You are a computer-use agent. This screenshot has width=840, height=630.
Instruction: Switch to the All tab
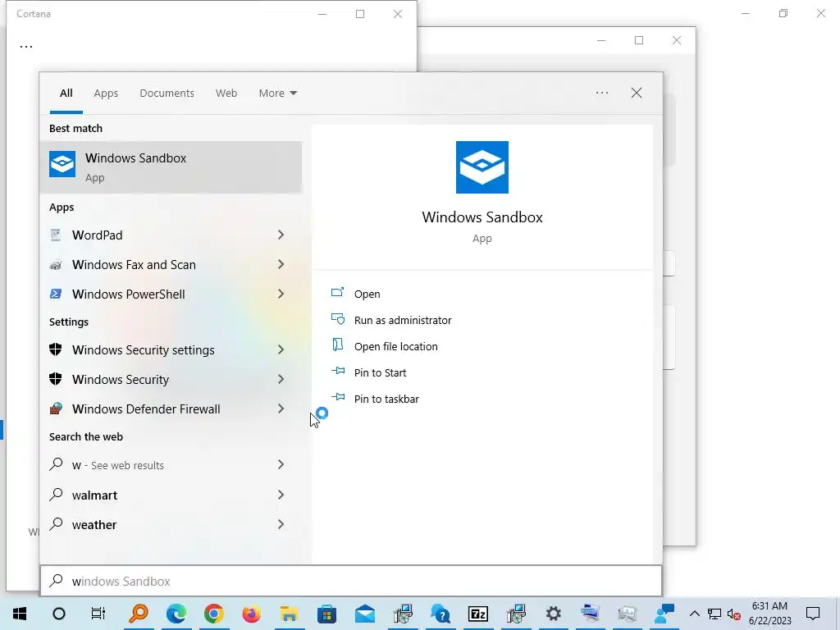(x=66, y=94)
